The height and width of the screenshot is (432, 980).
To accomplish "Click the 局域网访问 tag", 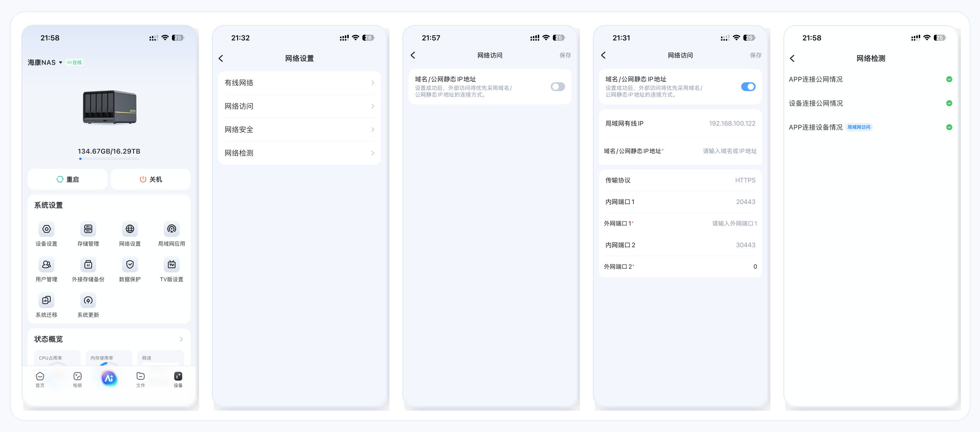I will [859, 127].
